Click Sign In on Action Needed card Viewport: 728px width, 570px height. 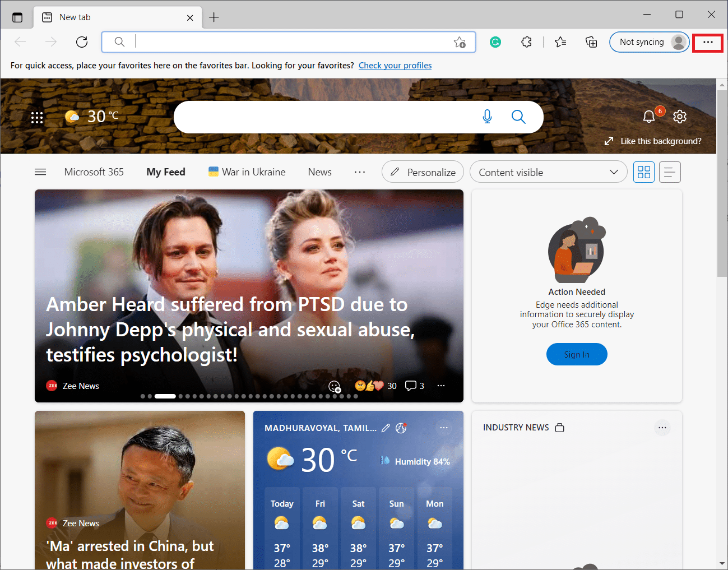[577, 354]
